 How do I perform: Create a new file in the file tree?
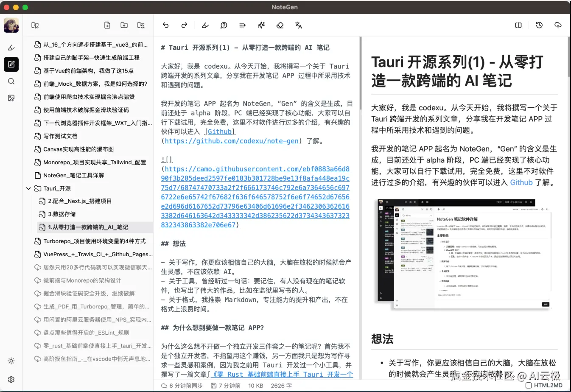point(107,25)
